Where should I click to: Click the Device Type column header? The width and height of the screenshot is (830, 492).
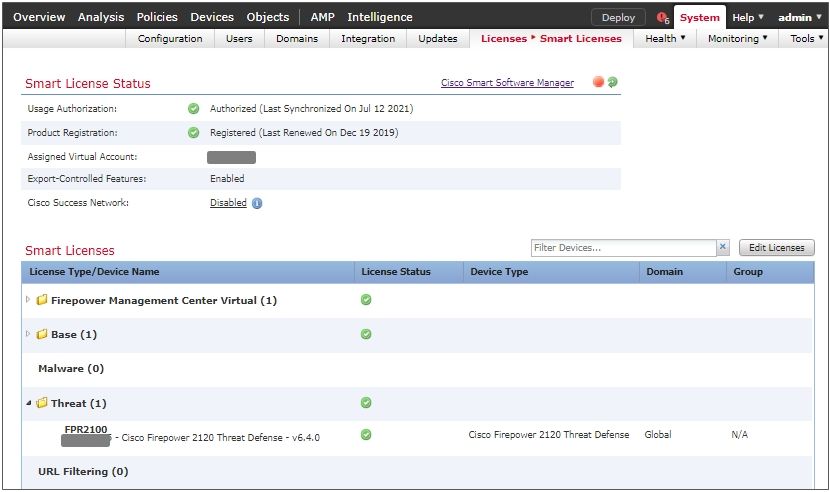click(x=551, y=272)
